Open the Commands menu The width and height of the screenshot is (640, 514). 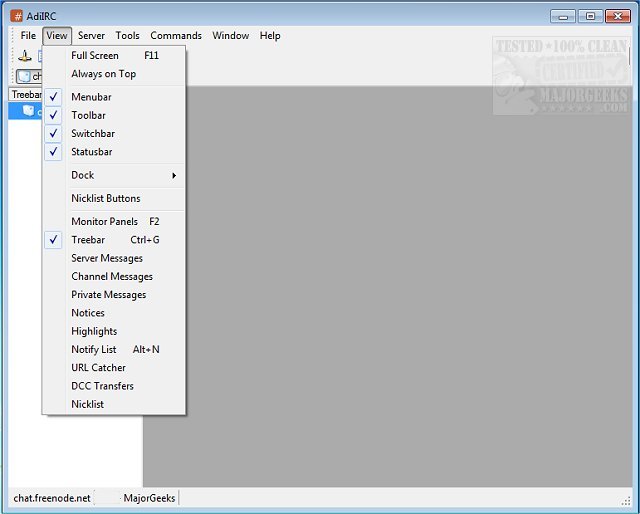pyautogui.click(x=176, y=36)
